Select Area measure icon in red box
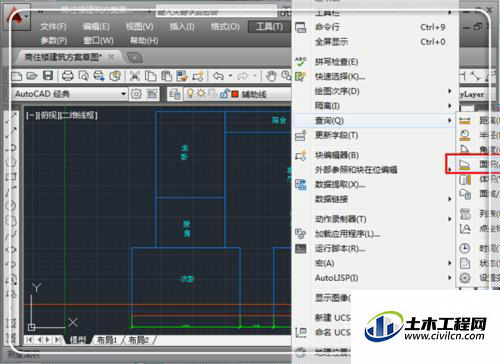The width and height of the screenshot is (500, 364). (x=465, y=164)
